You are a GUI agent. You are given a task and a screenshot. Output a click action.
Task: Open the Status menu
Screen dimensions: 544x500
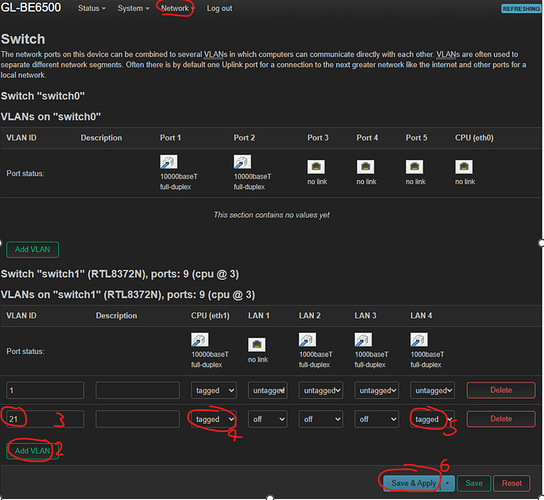pyautogui.click(x=92, y=8)
